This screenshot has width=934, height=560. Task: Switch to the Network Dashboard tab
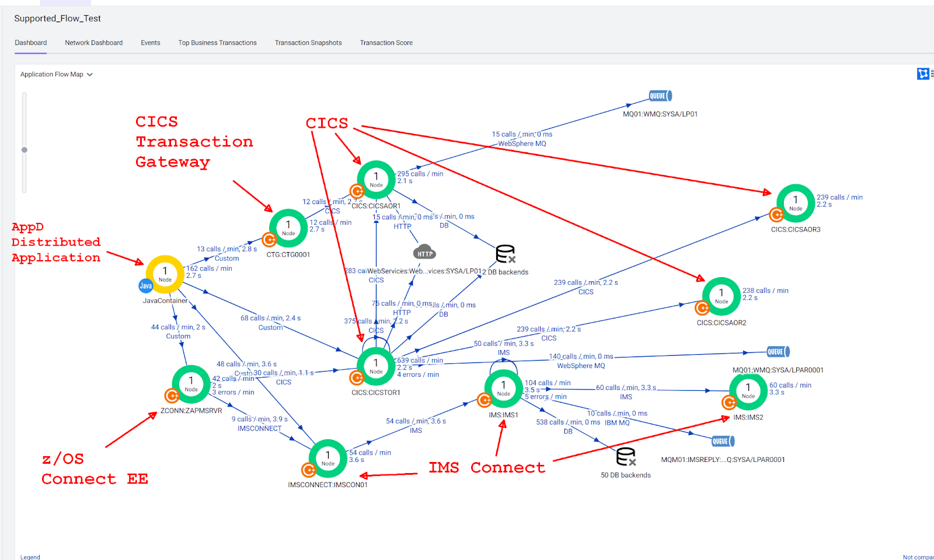pyautogui.click(x=93, y=43)
